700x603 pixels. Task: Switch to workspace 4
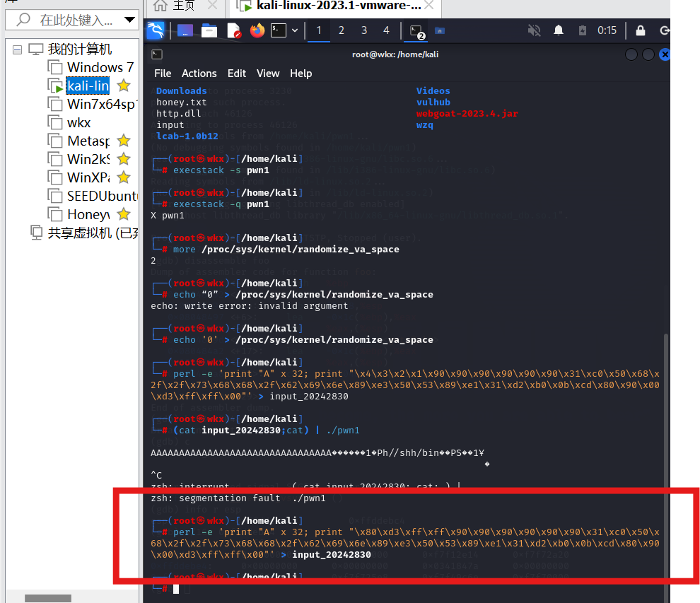pos(386,30)
